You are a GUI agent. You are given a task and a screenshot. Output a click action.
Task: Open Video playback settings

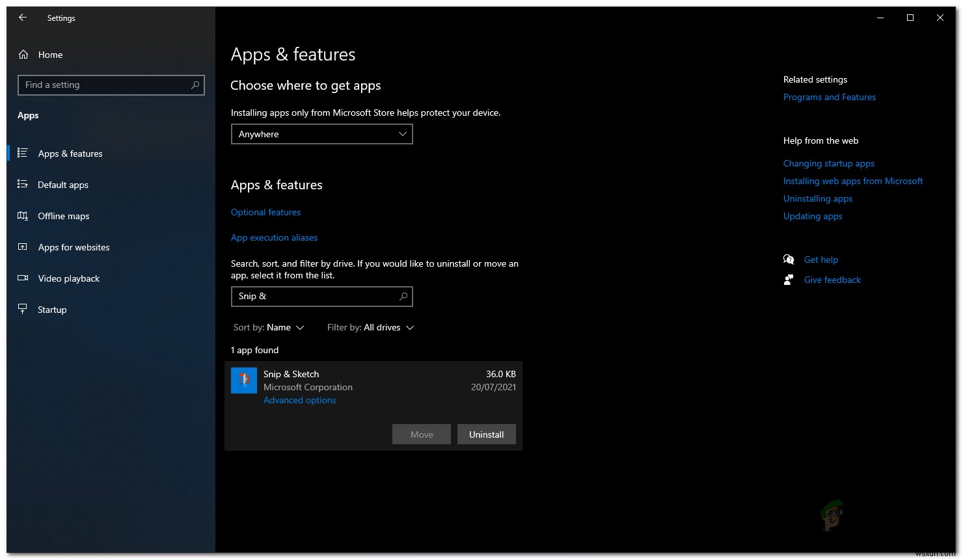coord(69,278)
